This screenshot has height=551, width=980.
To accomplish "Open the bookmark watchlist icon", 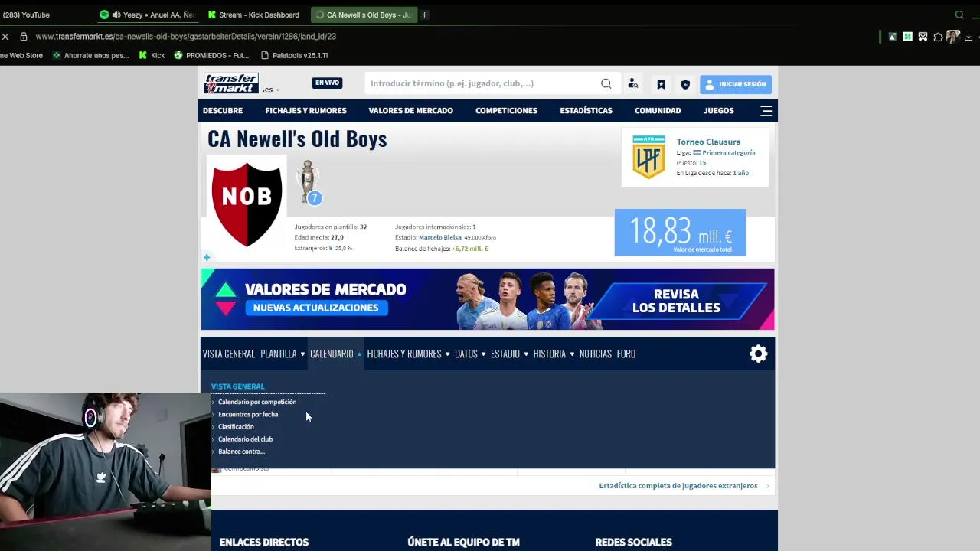I will pyautogui.click(x=661, y=84).
